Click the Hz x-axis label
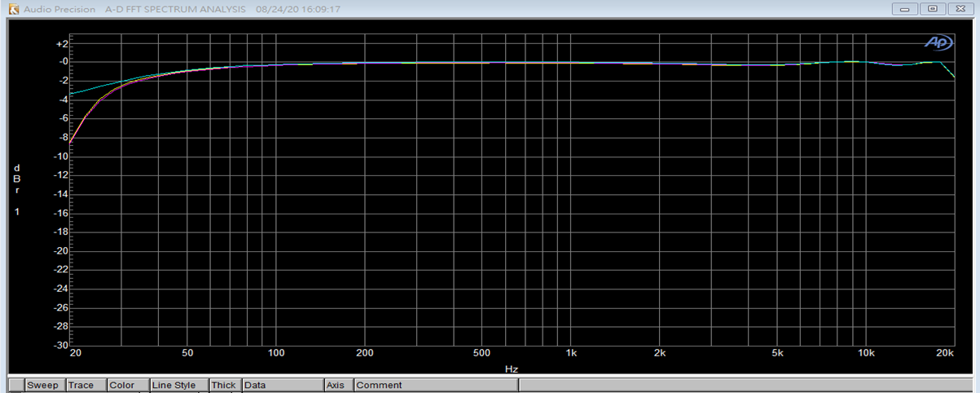The image size is (980, 393). coord(511,369)
